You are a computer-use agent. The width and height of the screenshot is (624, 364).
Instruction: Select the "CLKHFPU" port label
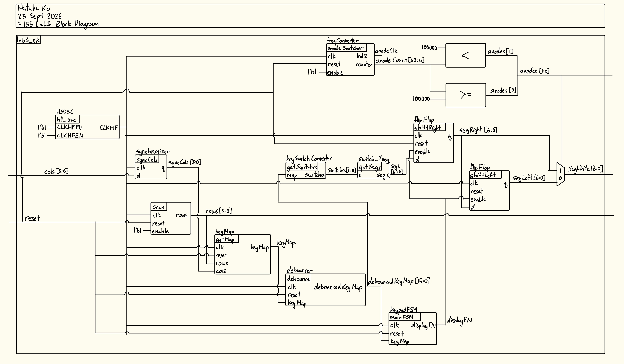(x=69, y=127)
